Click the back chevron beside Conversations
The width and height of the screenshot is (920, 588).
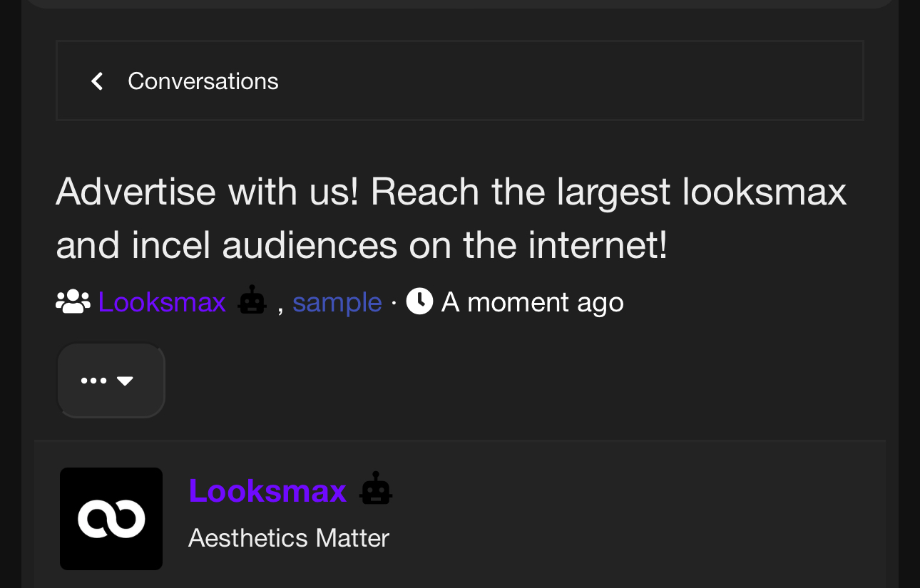tap(98, 81)
